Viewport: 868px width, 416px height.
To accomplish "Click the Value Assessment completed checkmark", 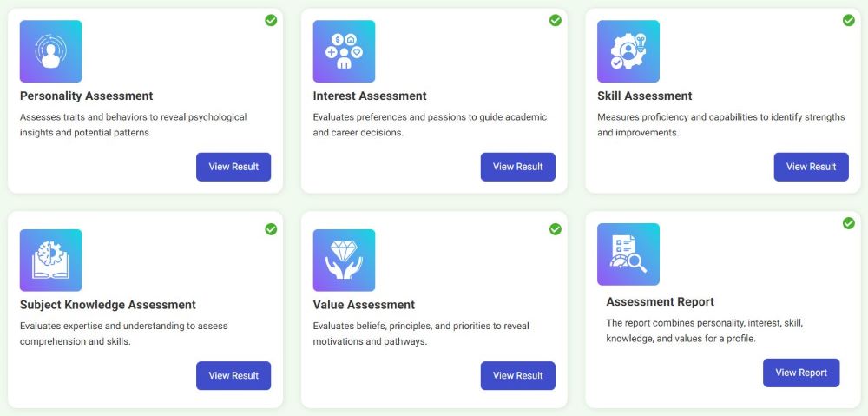I will point(556,229).
